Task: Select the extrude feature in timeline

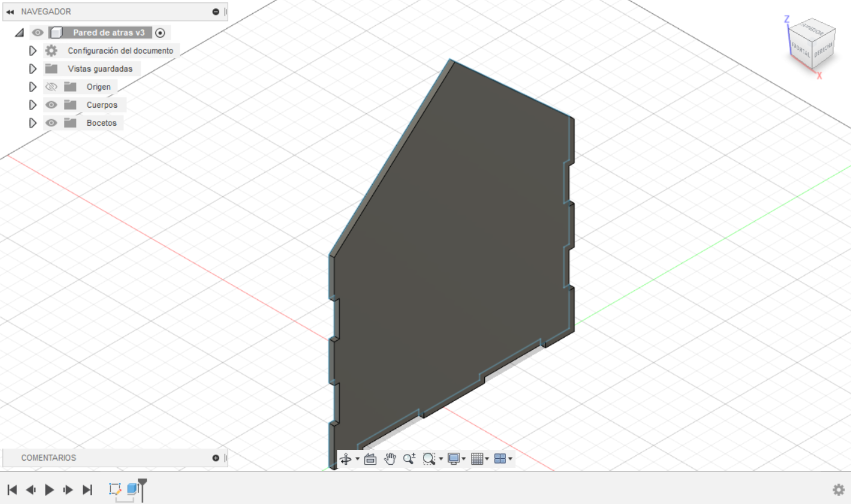Action: coord(132,489)
